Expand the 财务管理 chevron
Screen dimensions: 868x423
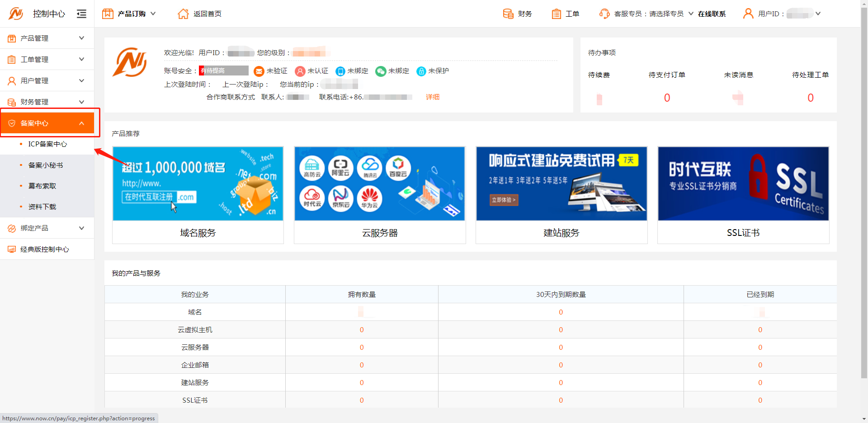82,102
